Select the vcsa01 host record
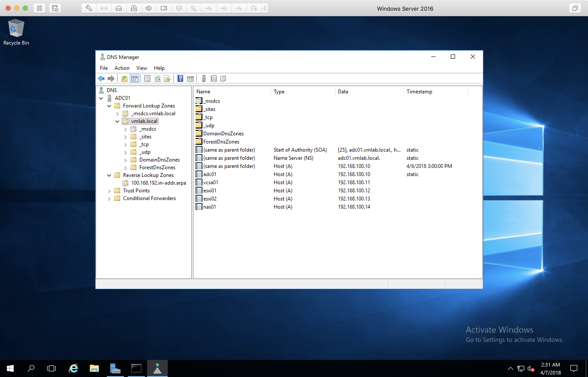 [211, 183]
